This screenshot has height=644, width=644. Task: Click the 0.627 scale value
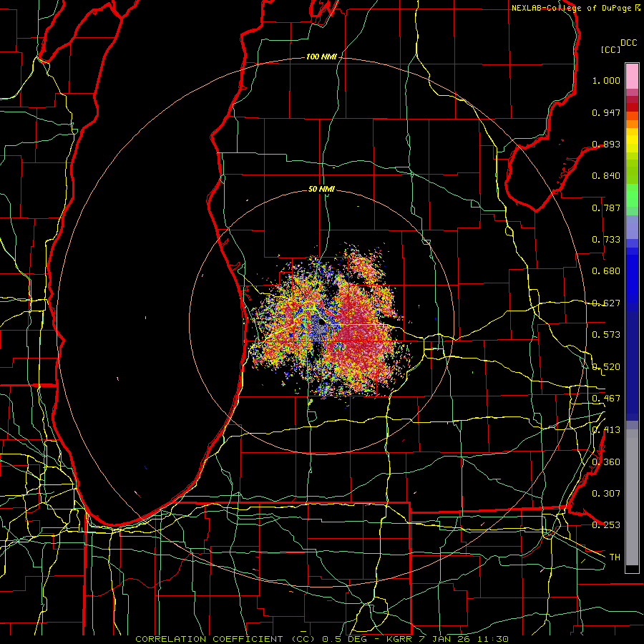point(606,303)
